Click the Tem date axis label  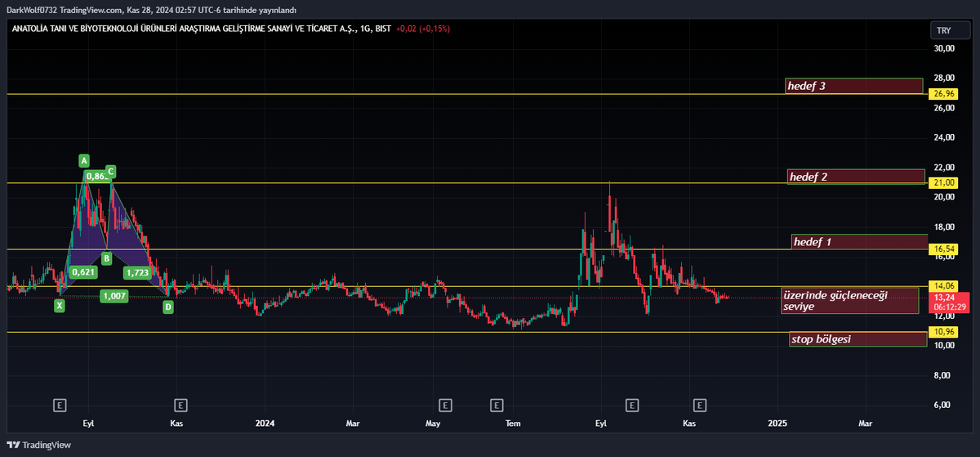click(x=513, y=423)
